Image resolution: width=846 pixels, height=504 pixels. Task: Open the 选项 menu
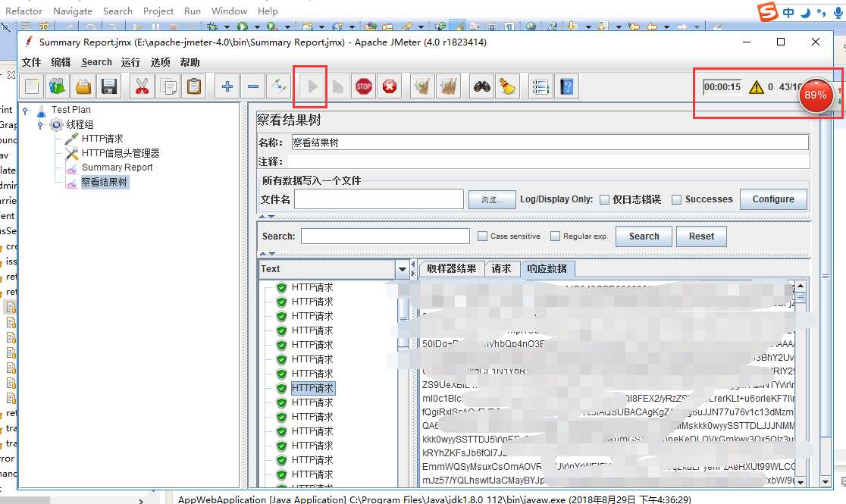coord(160,62)
